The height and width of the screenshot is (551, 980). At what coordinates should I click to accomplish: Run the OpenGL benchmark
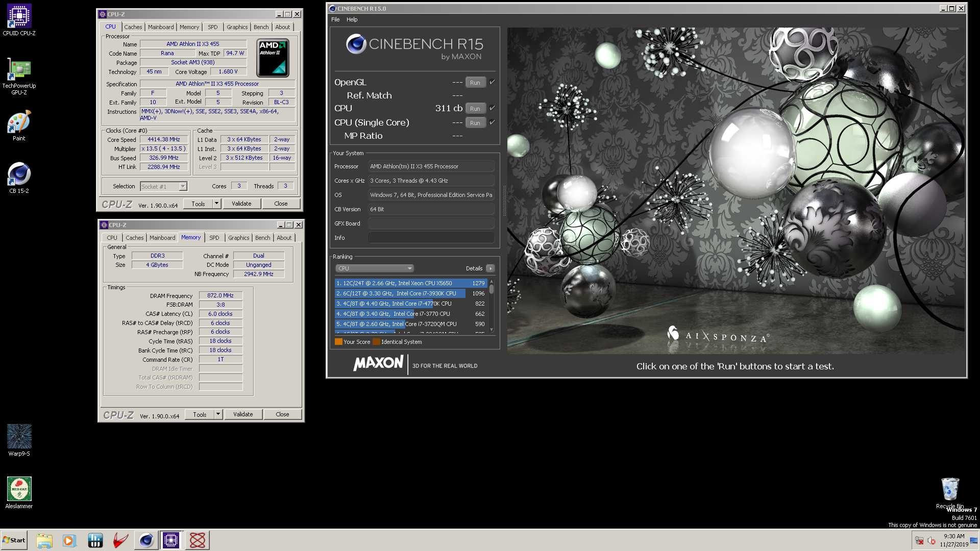[x=475, y=82]
